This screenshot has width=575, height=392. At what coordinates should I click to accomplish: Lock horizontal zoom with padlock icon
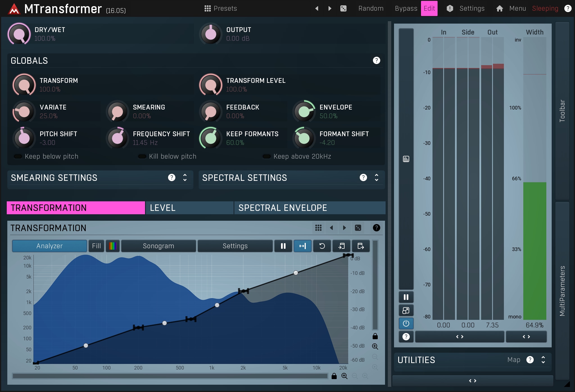click(334, 376)
